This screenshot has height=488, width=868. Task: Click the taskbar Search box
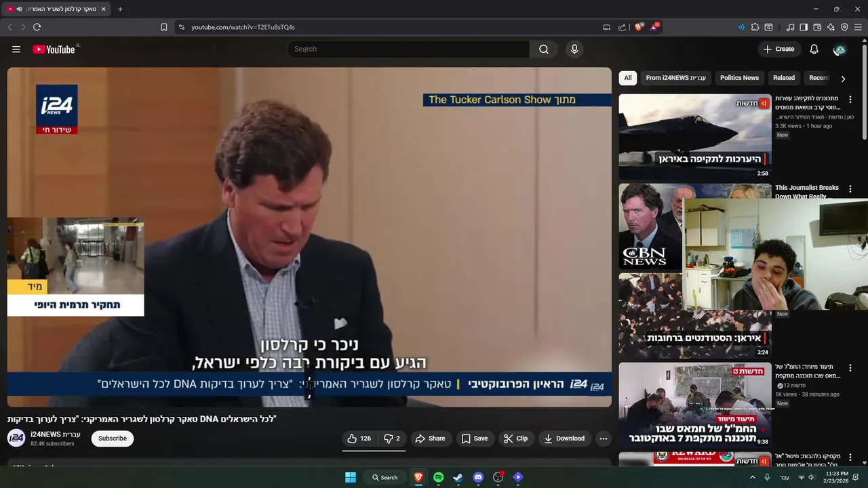(x=384, y=477)
